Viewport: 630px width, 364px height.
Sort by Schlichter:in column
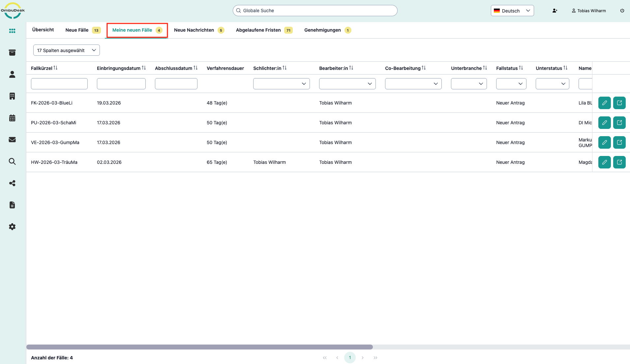[x=285, y=68]
